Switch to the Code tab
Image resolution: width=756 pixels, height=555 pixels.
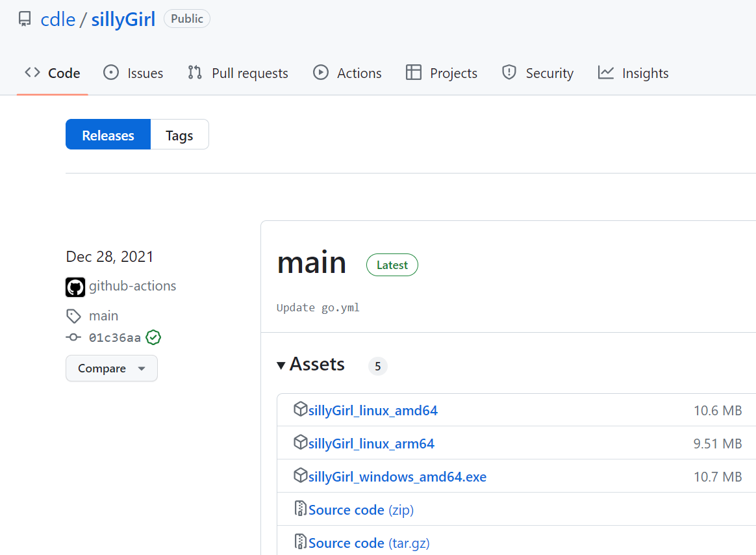[x=53, y=73]
